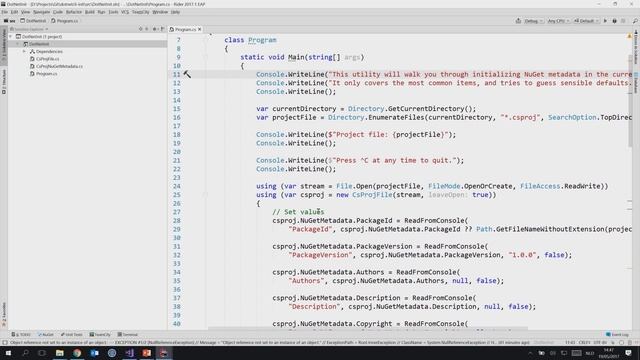Open Chrome from the taskbar
Screen dimensions: 640x360
[x=77, y=353]
